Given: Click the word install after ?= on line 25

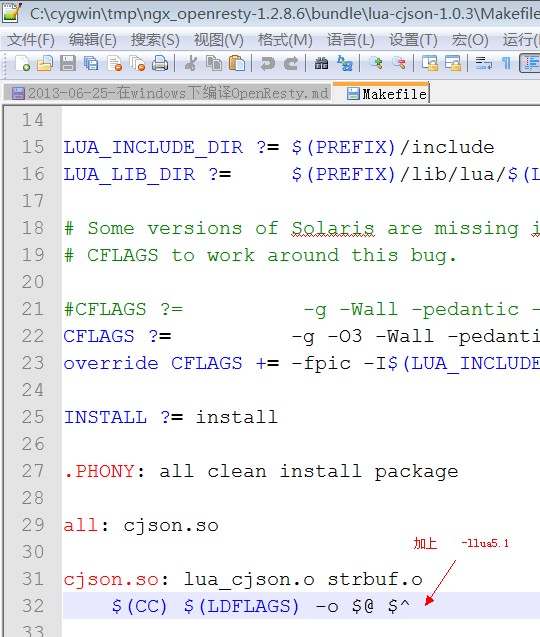Looking at the screenshot, I should (x=237, y=417).
